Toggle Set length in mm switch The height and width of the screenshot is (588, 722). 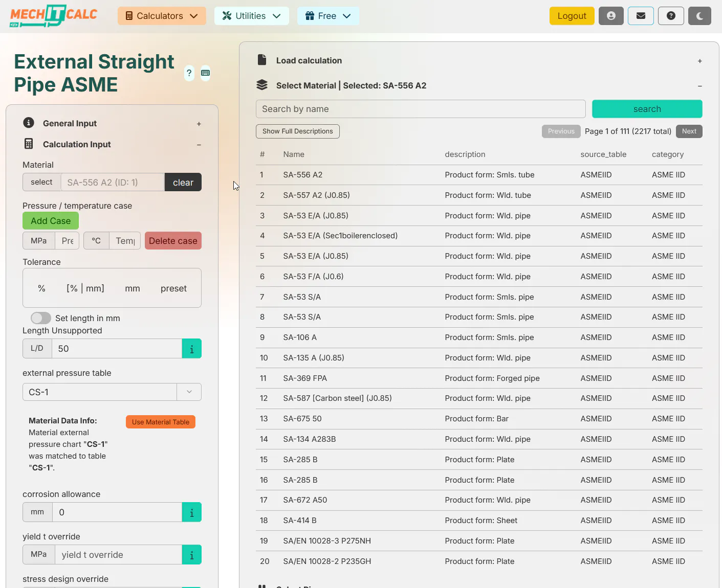click(41, 318)
